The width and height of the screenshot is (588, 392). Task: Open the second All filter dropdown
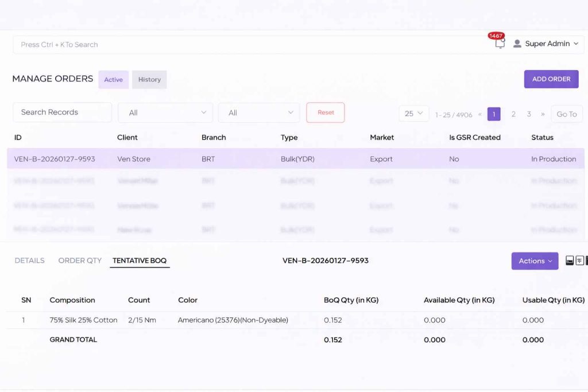point(259,112)
